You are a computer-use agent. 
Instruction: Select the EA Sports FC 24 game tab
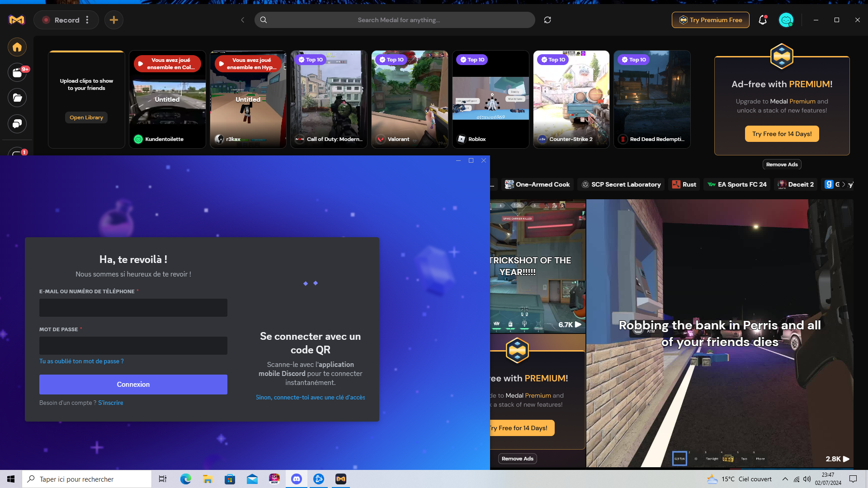pos(737,184)
